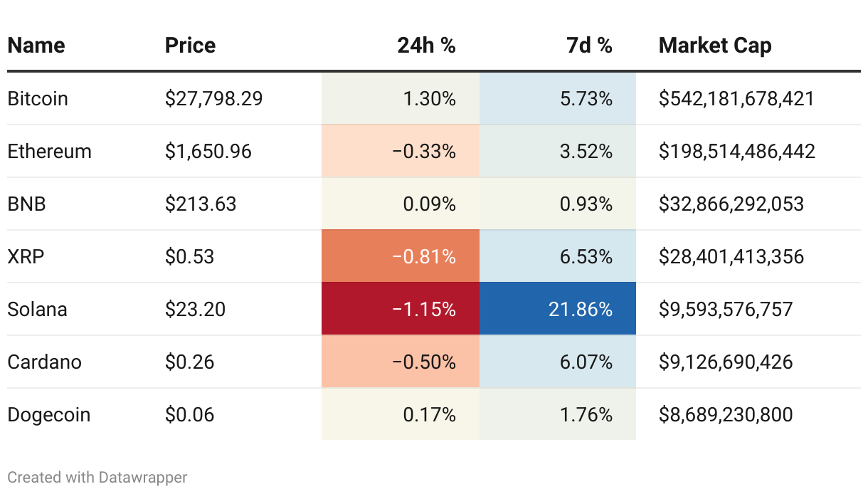Click the 7d % column header
The image size is (868, 494).
[x=589, y=46]
